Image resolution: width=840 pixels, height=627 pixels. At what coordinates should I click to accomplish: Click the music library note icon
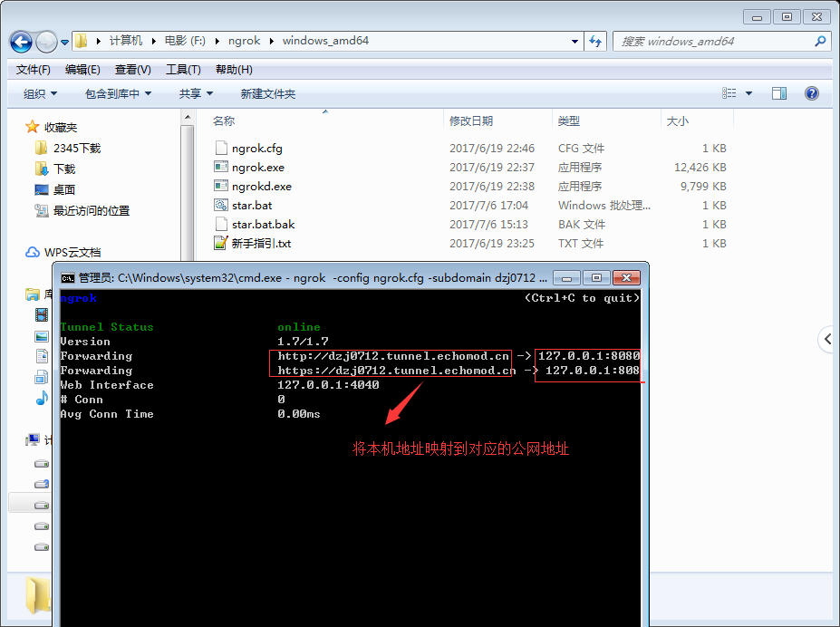[42, 398]
